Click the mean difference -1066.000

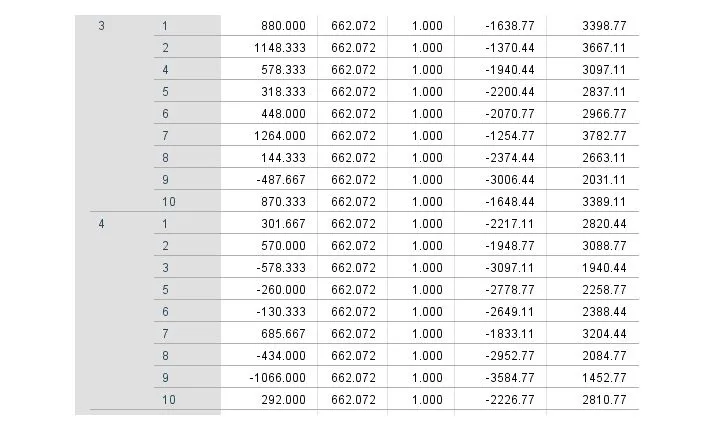278,378
